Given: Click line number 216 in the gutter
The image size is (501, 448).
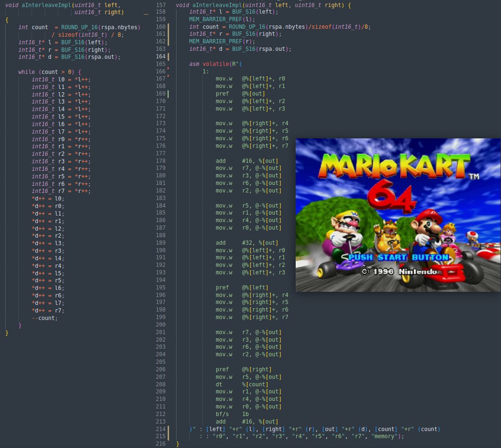Looking at the screenshot, I should pyautogui.click(x=161, y=444).
